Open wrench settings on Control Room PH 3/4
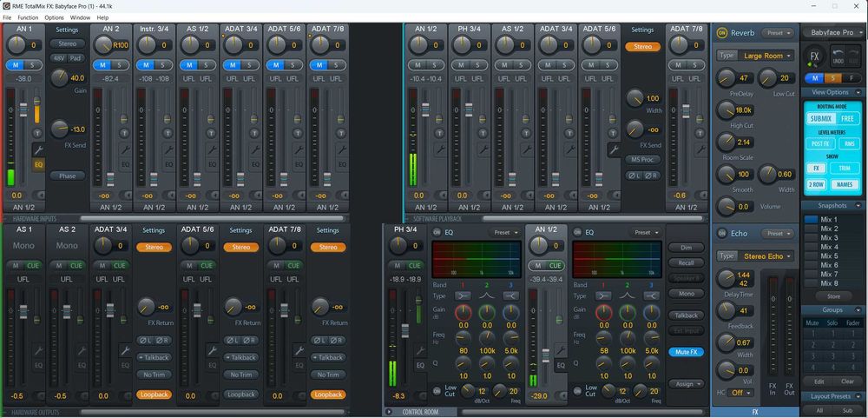 [420, 350]
